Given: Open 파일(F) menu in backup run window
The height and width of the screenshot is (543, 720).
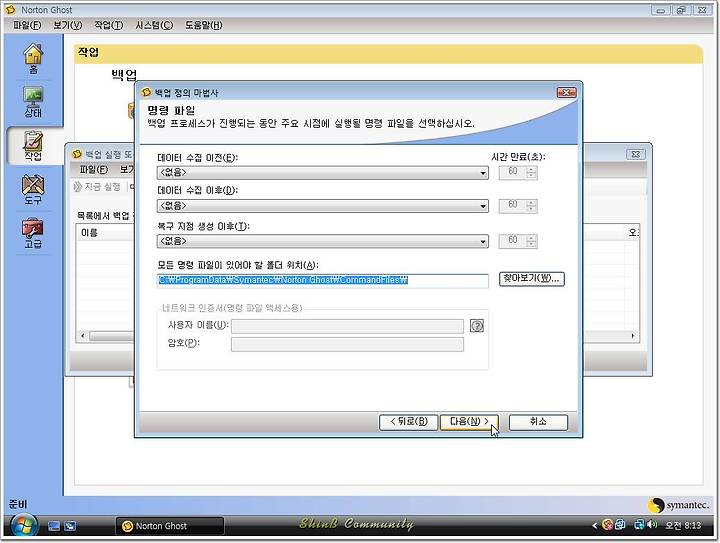Looking at the screenshot, I should click(x=94, y=170).
